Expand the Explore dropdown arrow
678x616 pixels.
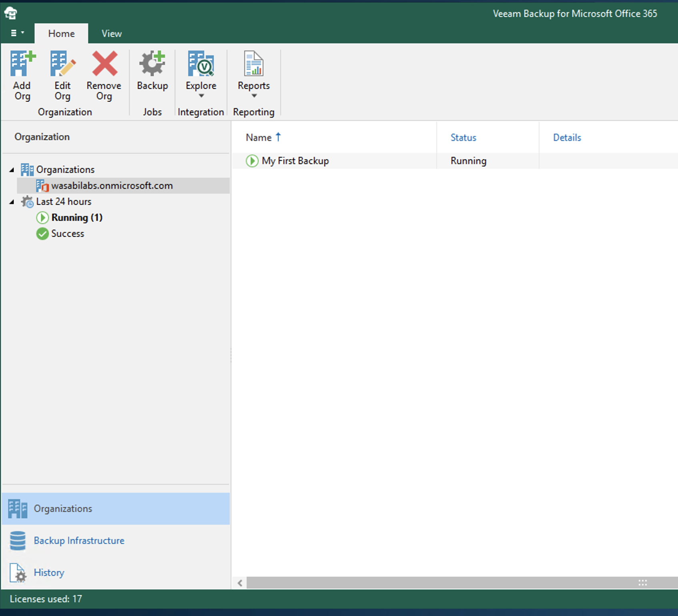pyautogui.click(x=201, y=96)
